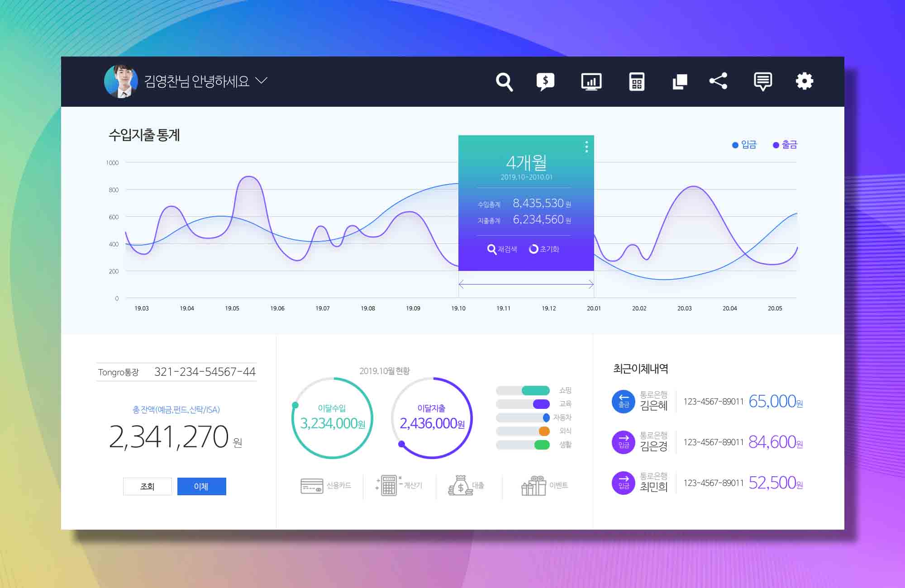The width and height of the screenshot is (905, 588).
Task: Adjust the 생활 green slider bar
Action: pyautogui.click(x=523, y=445)
